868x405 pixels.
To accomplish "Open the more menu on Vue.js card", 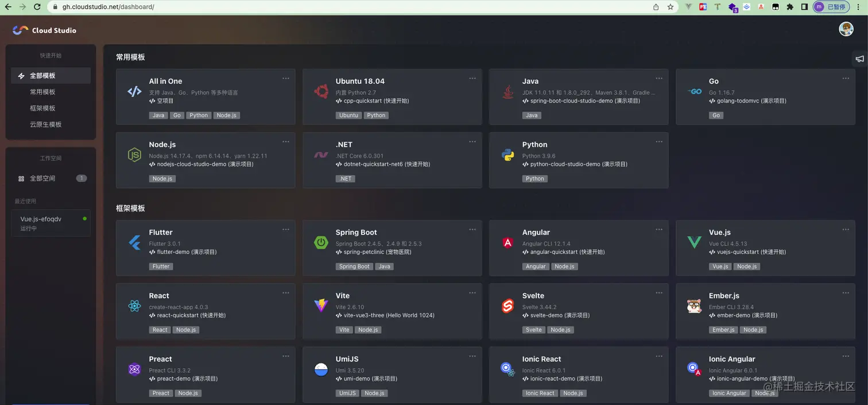I will tap(846, 229).
